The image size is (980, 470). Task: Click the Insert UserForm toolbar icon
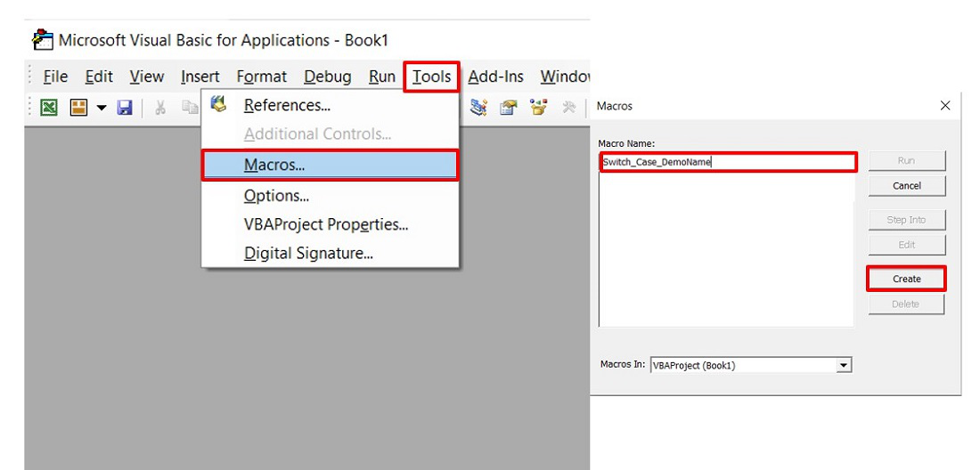[x=78, y=108]
